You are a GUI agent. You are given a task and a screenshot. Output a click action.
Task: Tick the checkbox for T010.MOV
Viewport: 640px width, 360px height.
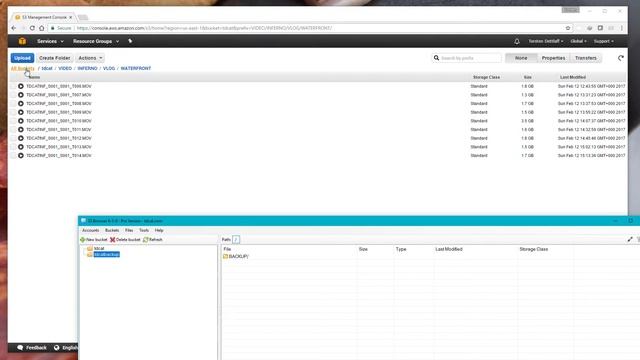(13, 121)
